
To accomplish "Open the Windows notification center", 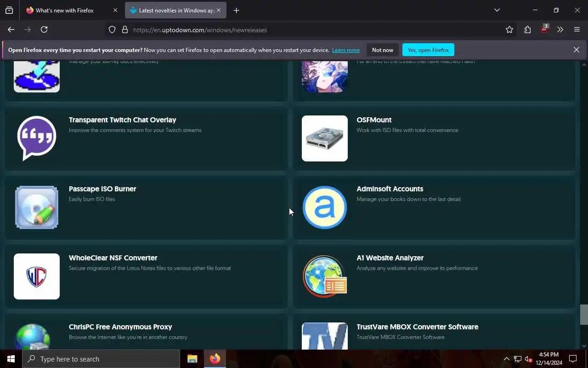I will pos(573,359).
